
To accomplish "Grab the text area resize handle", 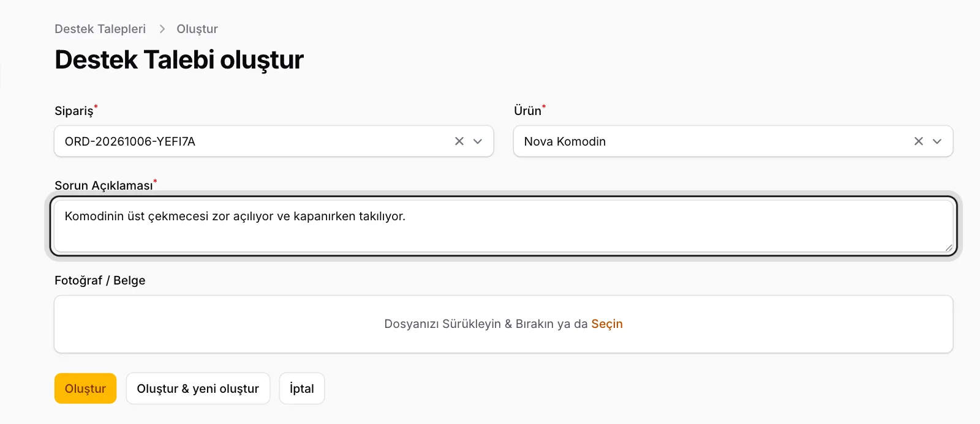I will pos(948,248).
